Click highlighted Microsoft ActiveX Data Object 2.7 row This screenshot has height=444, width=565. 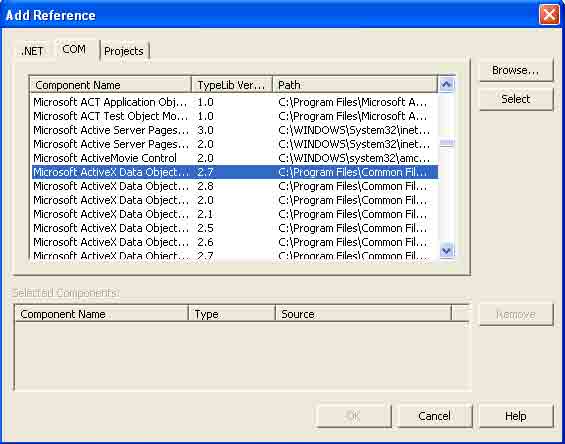pos(235,172)
